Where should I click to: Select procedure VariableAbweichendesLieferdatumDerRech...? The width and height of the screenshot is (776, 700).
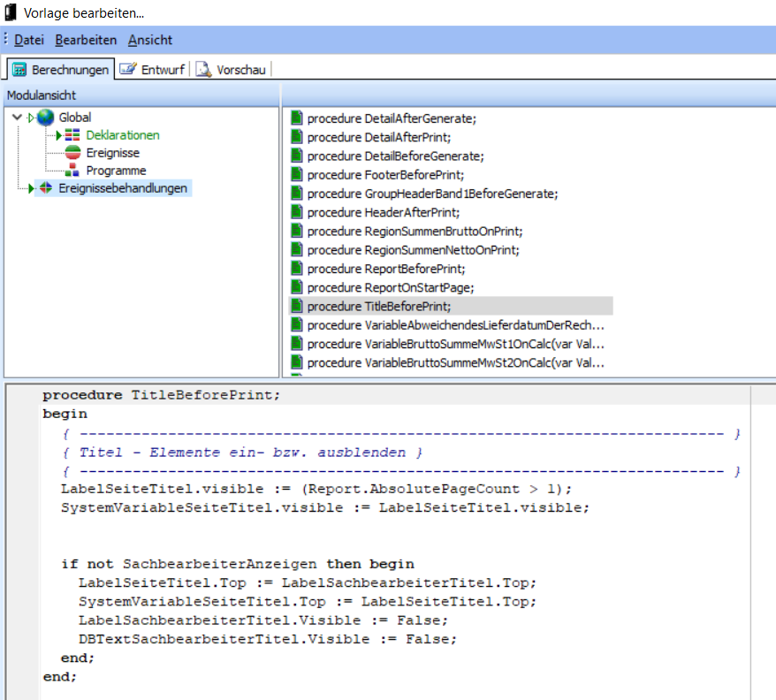tap(455, 326)
